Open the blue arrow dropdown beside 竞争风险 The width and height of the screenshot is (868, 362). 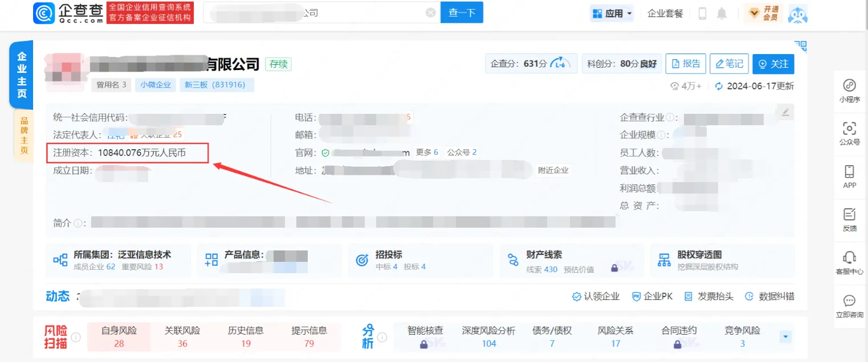click(x=785, y=337)
